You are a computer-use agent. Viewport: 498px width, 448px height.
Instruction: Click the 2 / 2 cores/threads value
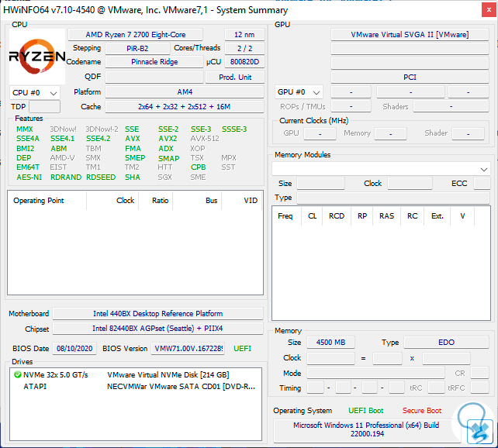tap(244, 49)
